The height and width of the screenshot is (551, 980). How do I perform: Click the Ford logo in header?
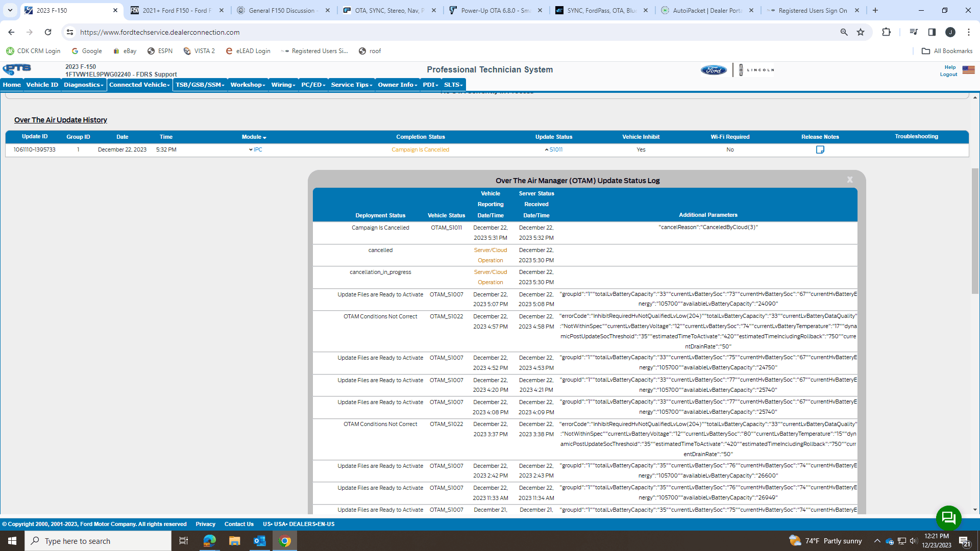(714, 70)
